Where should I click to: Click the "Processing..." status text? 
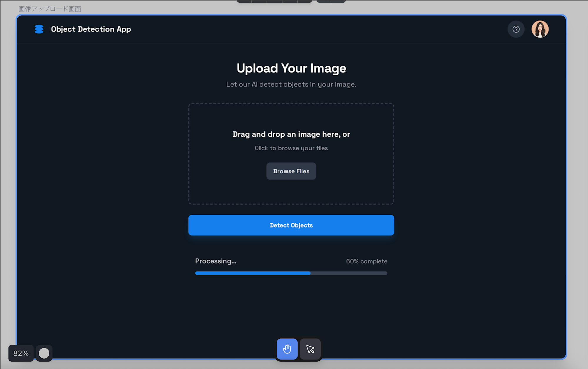point(216,261)
